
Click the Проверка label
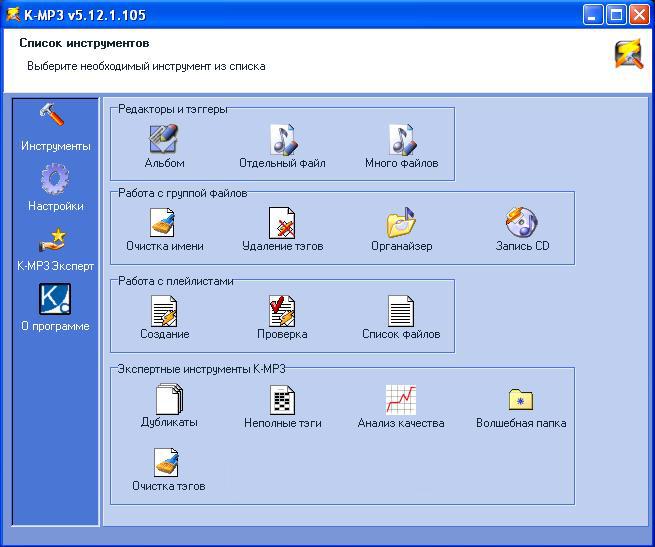pos(282,334)
